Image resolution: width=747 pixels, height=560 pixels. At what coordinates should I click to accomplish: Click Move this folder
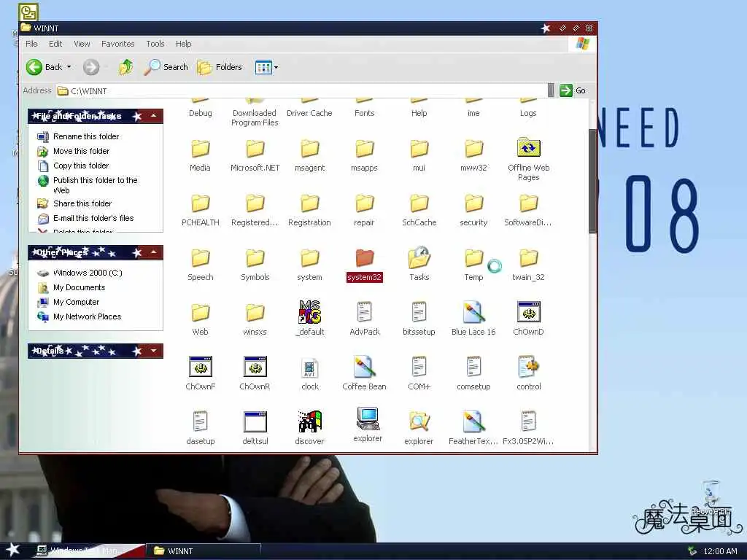click(x=74, y=152)
